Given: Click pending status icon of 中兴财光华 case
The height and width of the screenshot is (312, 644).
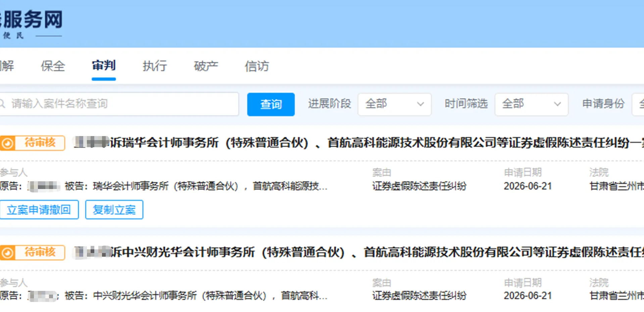Looking at the screenshot, I should pyautogui.click(x=7, y=253).
